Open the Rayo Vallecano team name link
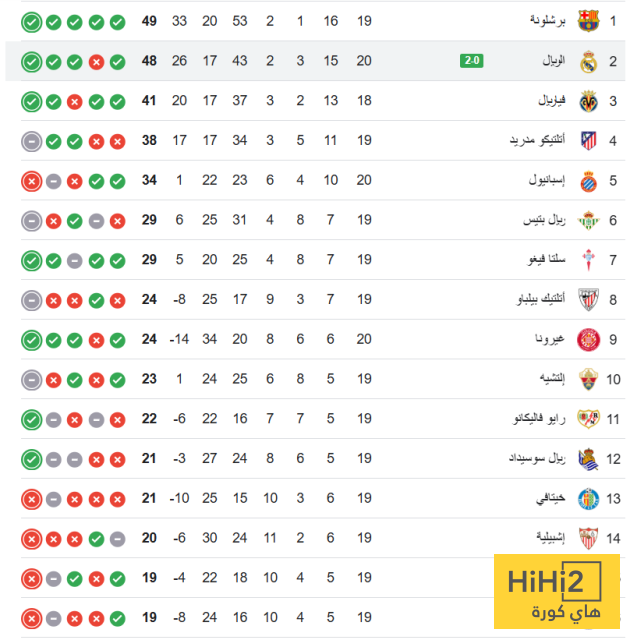 540,419
